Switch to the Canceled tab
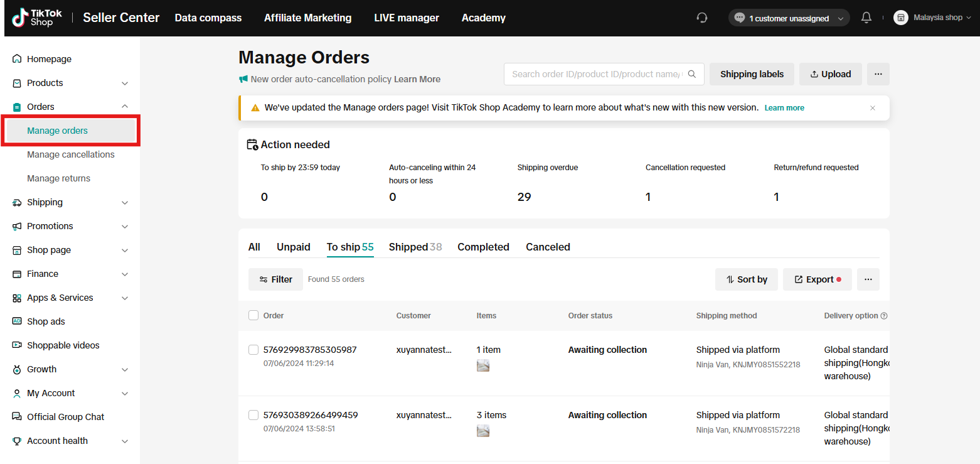 548,247
